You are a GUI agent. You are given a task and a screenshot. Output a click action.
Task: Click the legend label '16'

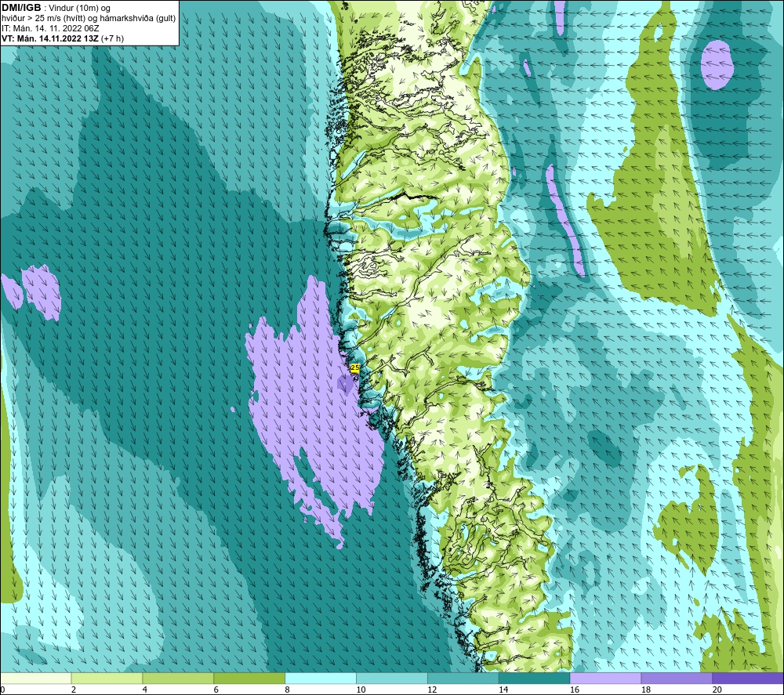pos(575,690)
